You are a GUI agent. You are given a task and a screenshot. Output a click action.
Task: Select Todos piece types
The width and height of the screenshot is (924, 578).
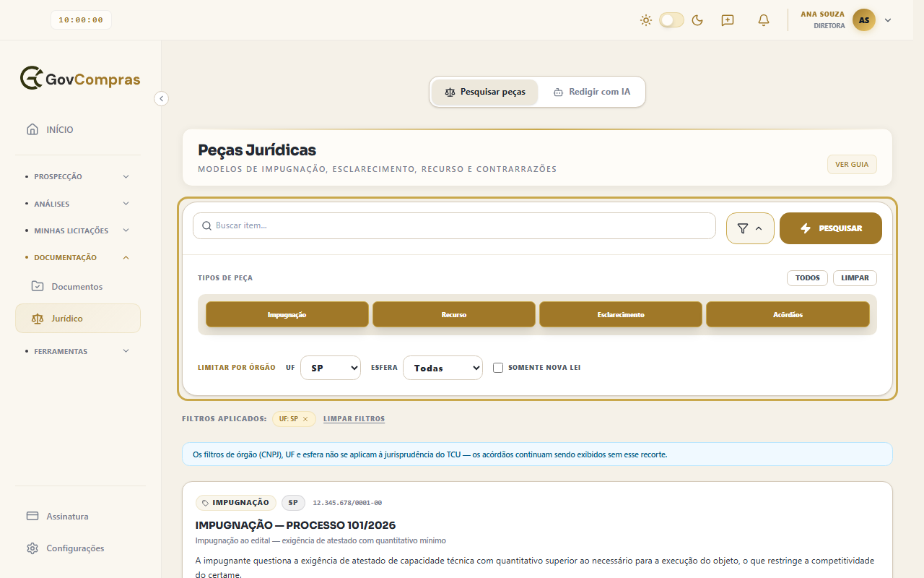click(808, 278)
